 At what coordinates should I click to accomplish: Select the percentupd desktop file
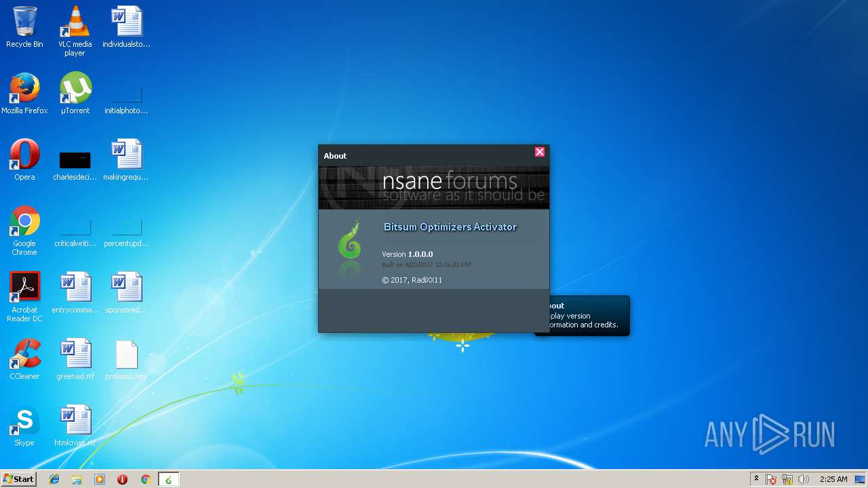coord(126,231)
